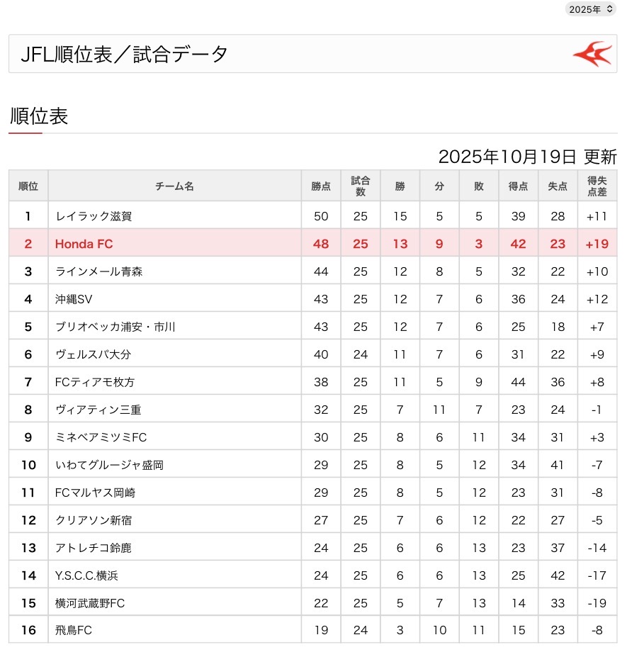
Task: Click the 2025年10月19日 更新 date text
Action: pyautogui.click(x=527, y=157)
